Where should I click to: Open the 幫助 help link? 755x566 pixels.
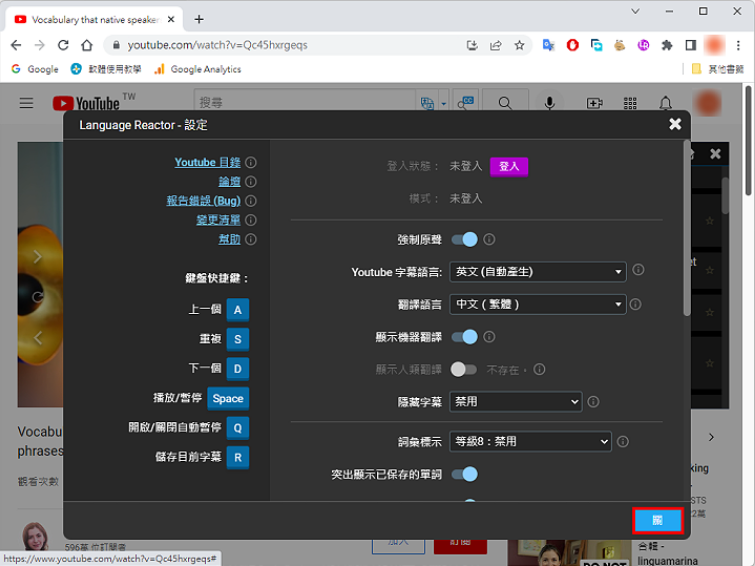230,239
